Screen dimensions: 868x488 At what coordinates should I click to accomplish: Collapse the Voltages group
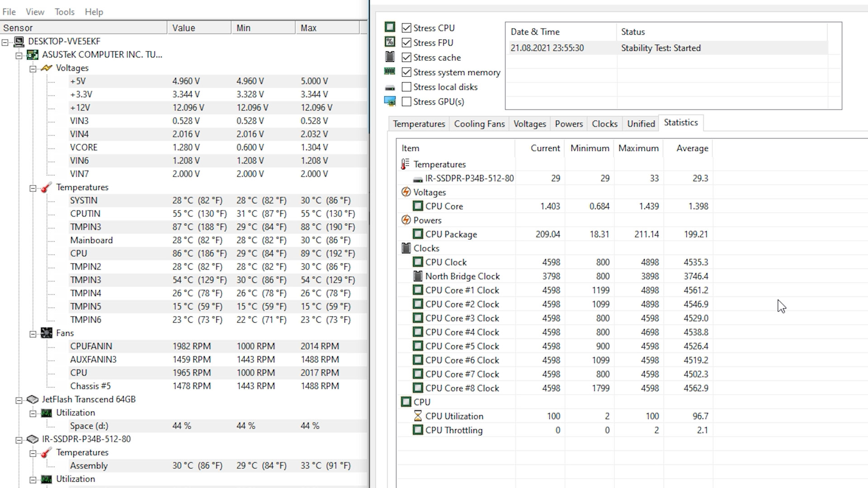point(33,69)
